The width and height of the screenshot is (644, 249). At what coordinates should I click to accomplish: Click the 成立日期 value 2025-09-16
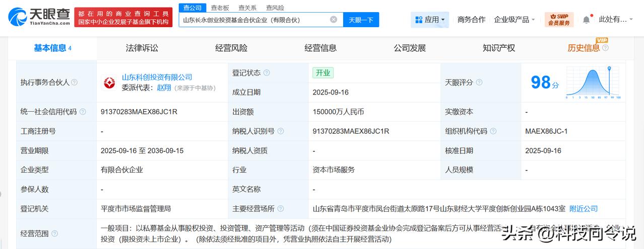[331, 93]
